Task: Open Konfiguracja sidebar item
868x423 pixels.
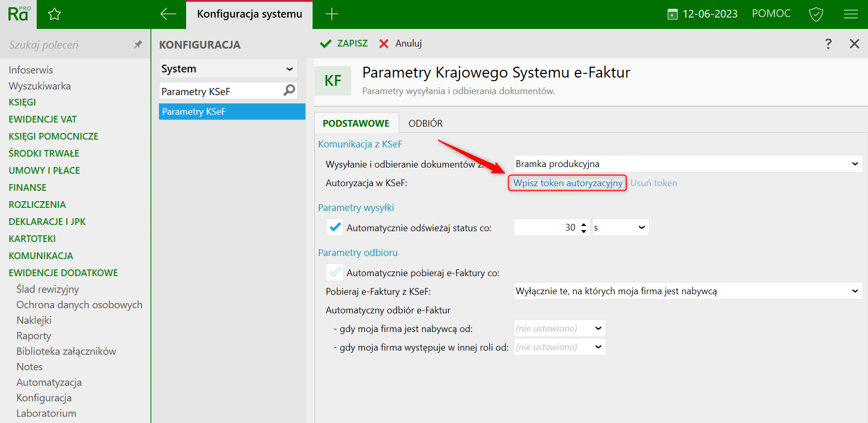Action: (x=44, y=398)
